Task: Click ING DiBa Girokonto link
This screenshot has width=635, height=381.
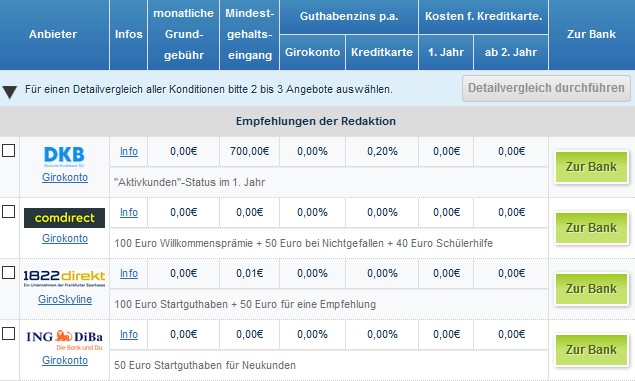Action: point(65,360)
